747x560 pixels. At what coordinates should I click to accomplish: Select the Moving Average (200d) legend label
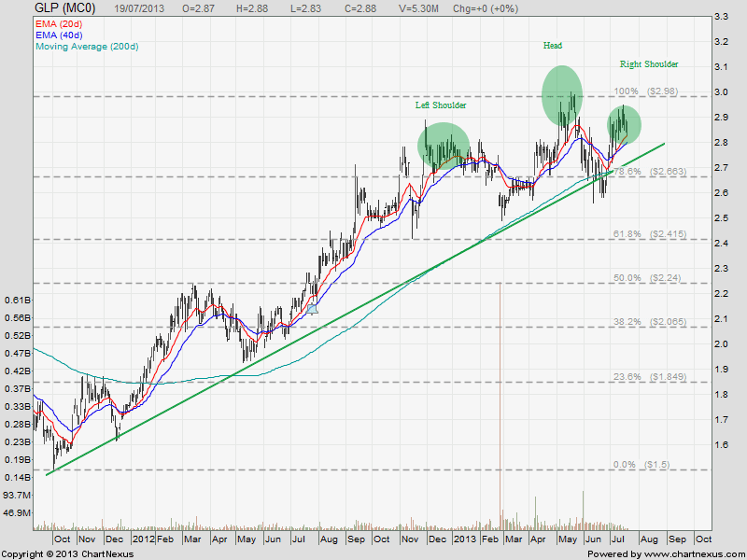click(x=87, y=47)
